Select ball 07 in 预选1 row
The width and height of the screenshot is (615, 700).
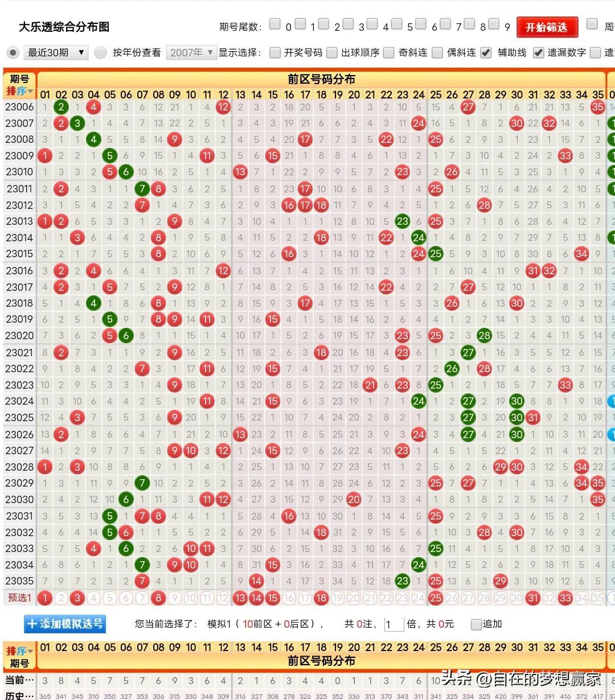[142, 598]
